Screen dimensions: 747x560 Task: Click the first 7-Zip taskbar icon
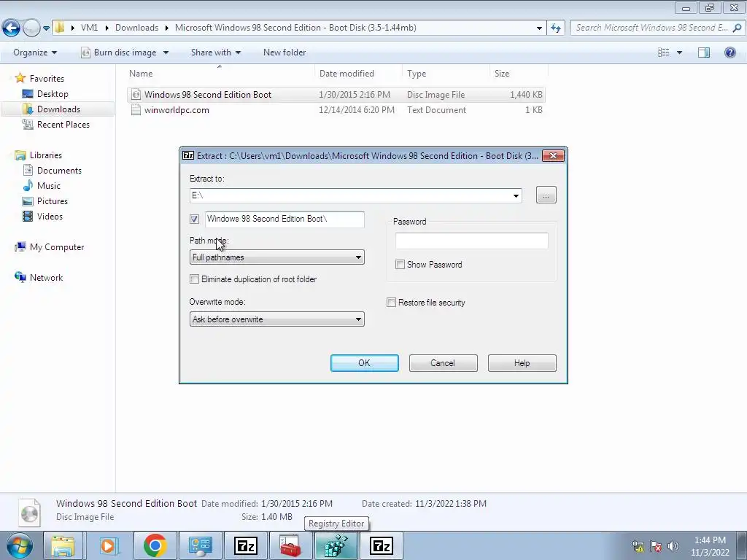[246, 545]
